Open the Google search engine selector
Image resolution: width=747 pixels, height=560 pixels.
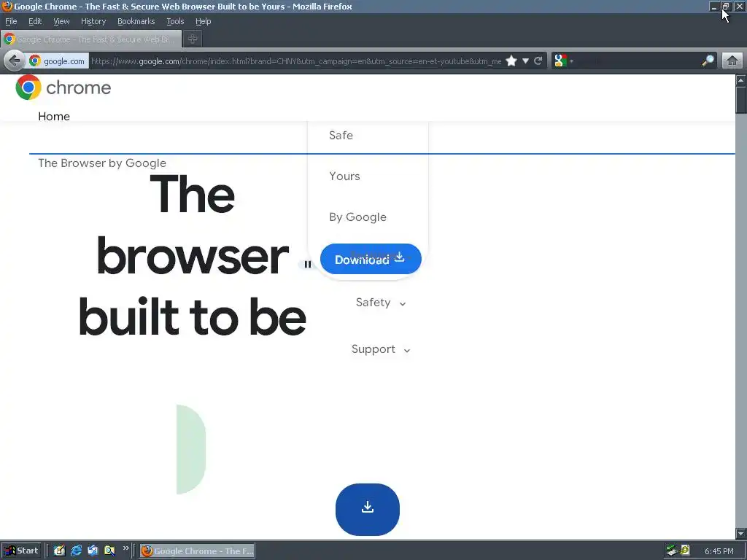click(x=563, y=61)
